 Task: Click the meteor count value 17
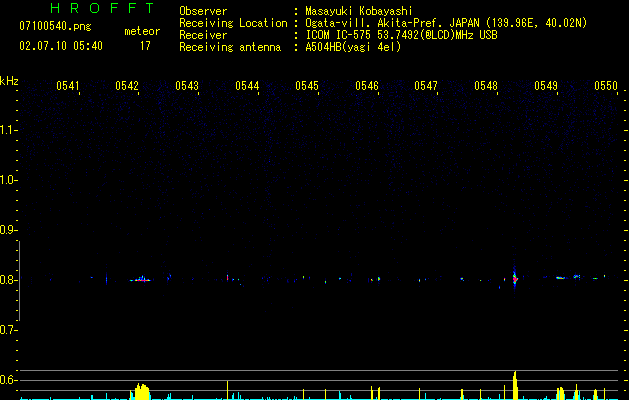145,46
